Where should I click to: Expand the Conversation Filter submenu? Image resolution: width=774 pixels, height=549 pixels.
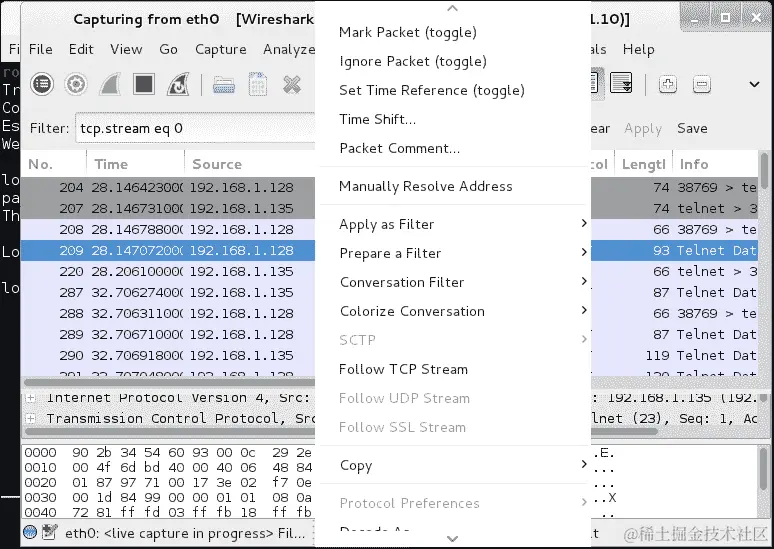pyautogui.click(x=452, y=282)
